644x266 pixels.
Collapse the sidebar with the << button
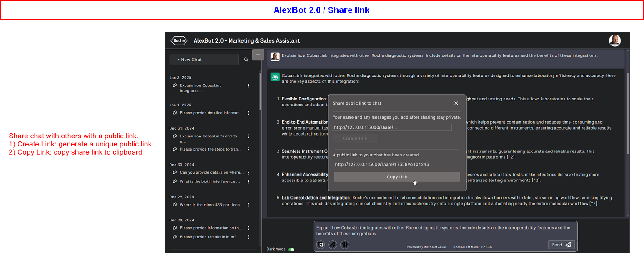click(x=258, y=55)
